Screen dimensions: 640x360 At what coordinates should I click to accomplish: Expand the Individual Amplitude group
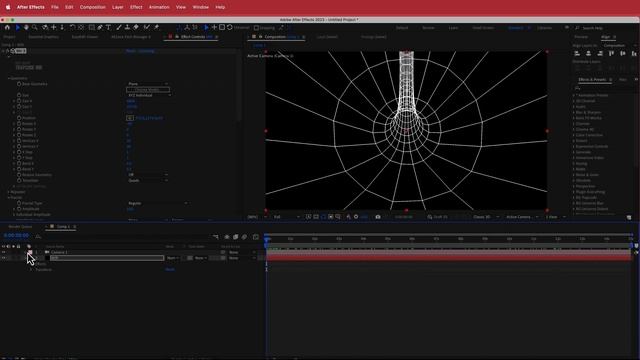[x=14, y=214]
